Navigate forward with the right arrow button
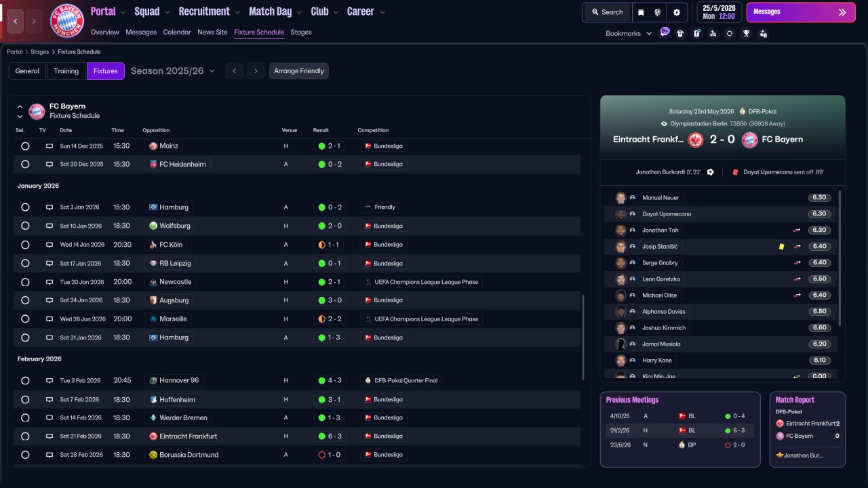This screenshot has width=868, height=488. 35,21
